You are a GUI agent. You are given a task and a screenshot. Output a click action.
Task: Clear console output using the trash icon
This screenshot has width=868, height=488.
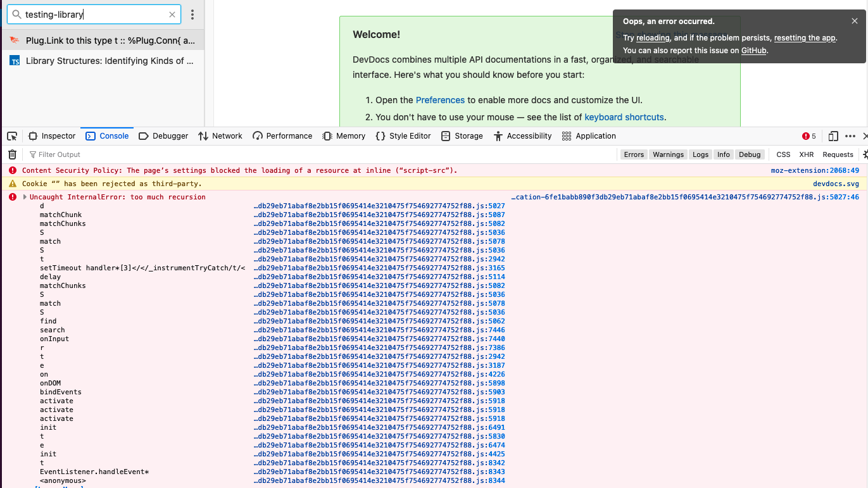11,154
